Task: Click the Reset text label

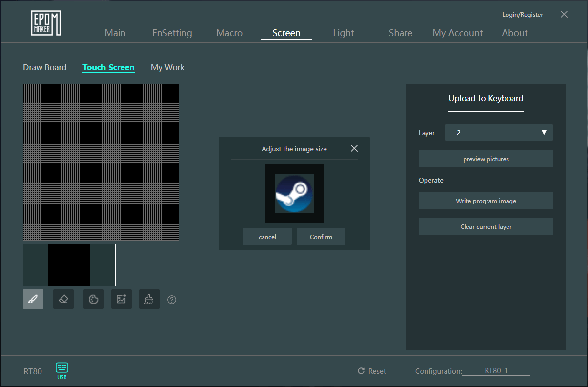Action: pos(377,371)
